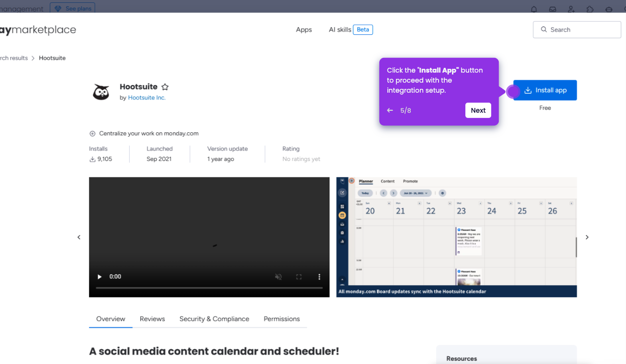Open the AI skills tab

340,30
